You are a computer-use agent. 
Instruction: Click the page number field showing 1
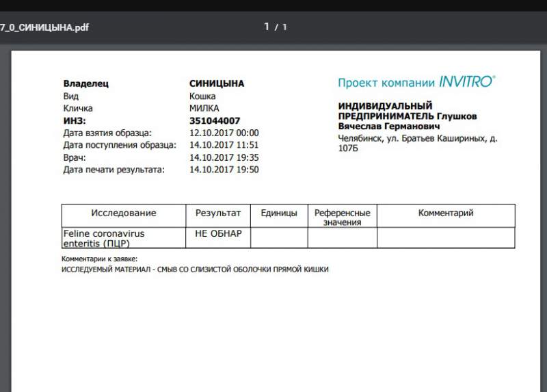tap(267, 27)
